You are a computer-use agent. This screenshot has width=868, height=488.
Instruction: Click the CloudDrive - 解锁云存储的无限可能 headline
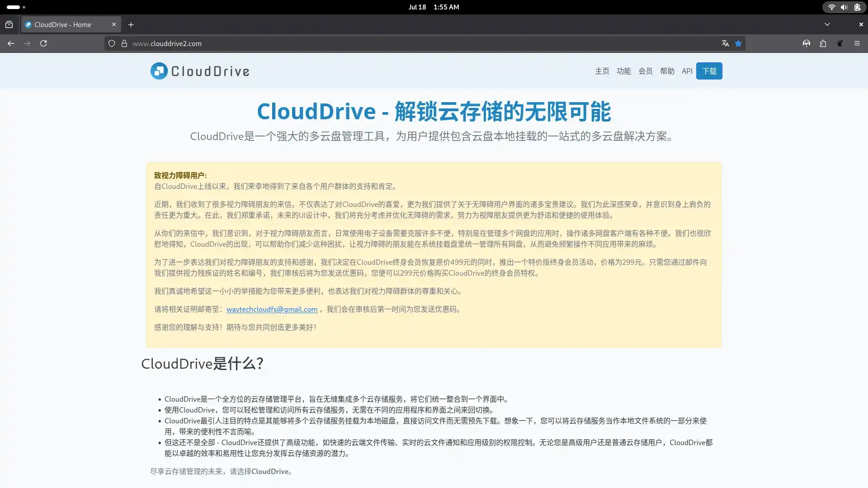point(434,111)
